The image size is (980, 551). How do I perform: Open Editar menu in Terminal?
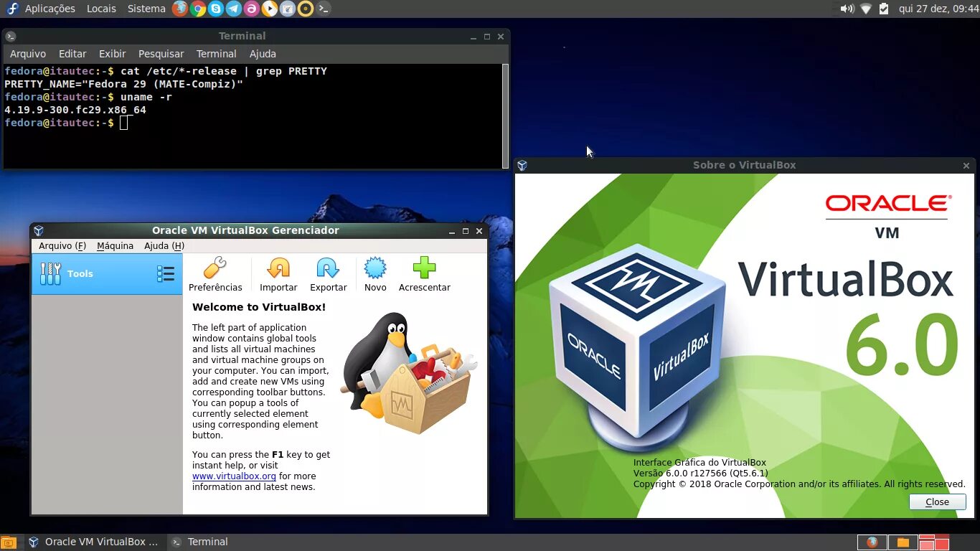(72, 54)
